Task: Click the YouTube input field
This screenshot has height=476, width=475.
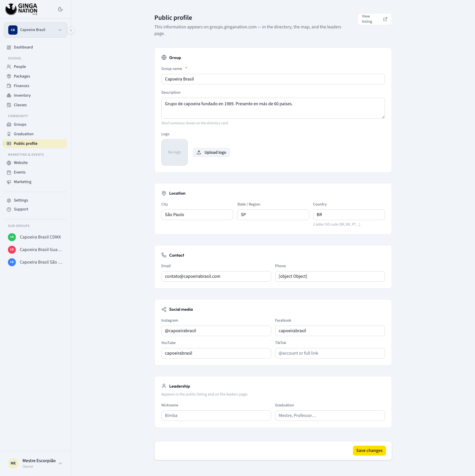Action: pos(216,353)
